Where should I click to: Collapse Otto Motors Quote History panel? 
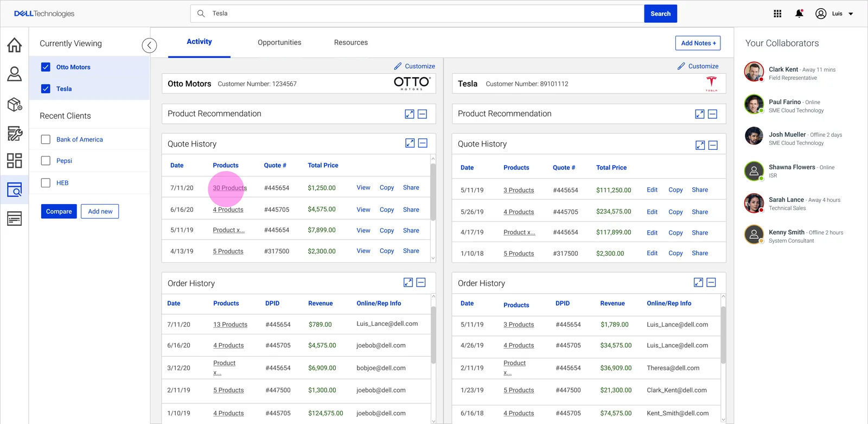(x=423, y=143)
